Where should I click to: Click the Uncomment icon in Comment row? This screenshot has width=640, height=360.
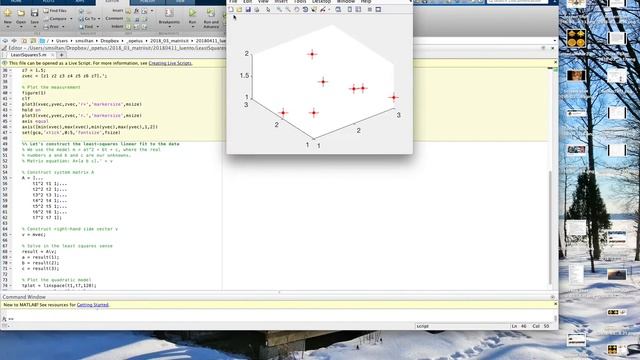[x=136, y=19]
